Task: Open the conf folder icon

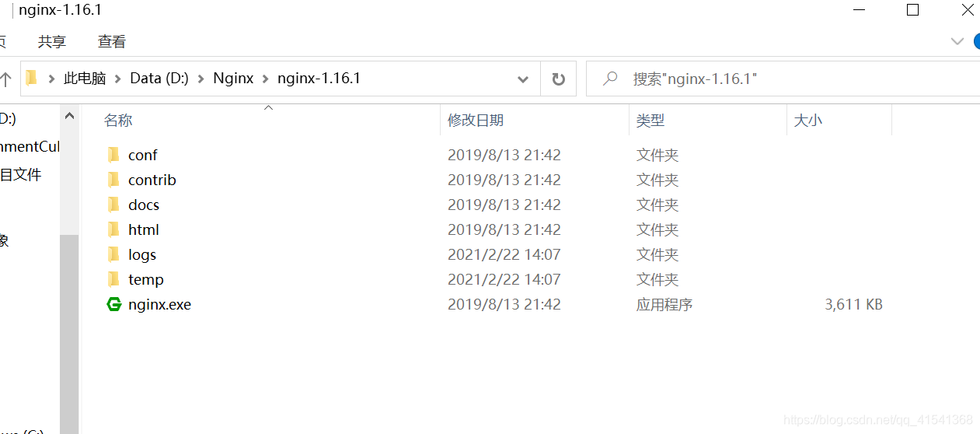Action: click(x=113, y=155)
